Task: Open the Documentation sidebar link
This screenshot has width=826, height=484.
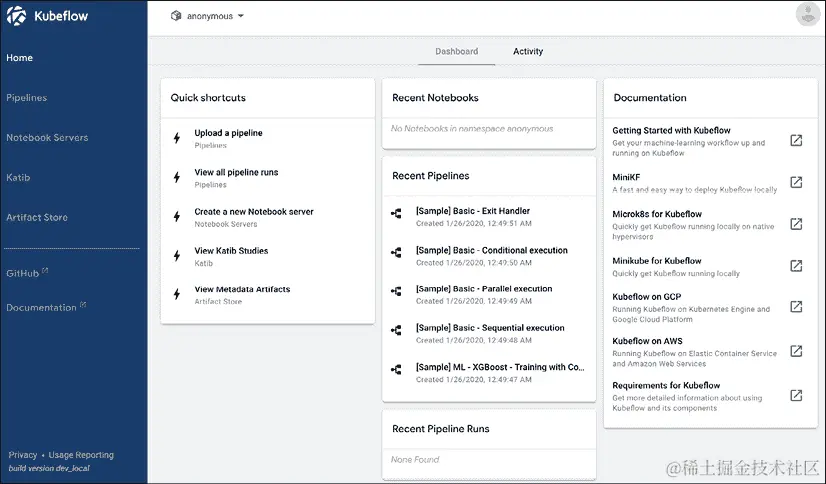Action: pos(46,308)
